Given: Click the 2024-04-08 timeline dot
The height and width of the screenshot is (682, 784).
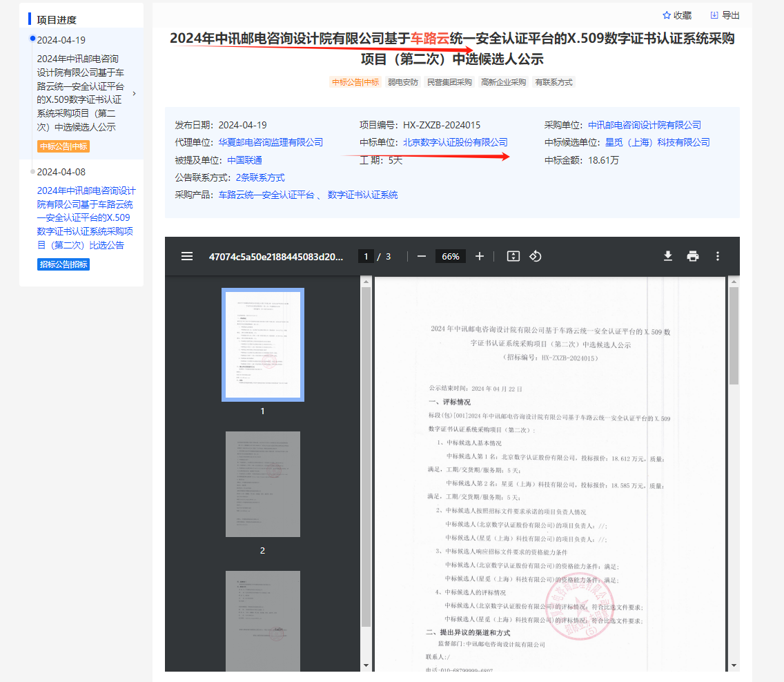Looking at the screenshot, I should click(32, 171).
